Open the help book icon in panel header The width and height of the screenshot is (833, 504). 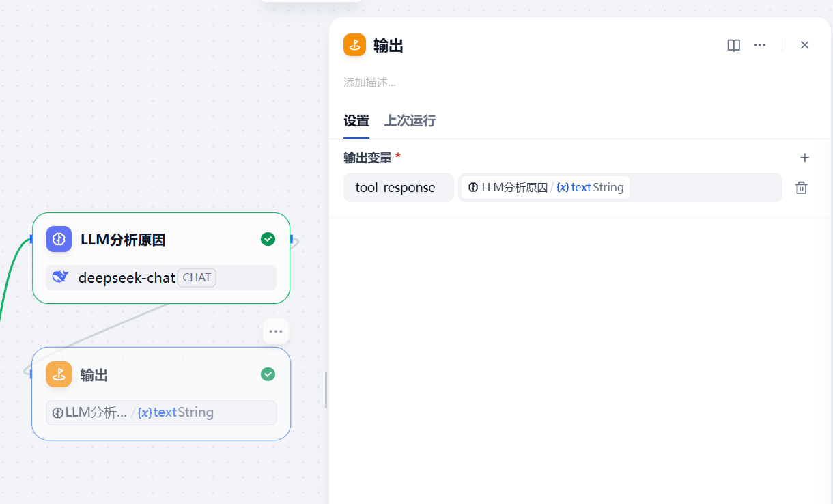[733, 45]
